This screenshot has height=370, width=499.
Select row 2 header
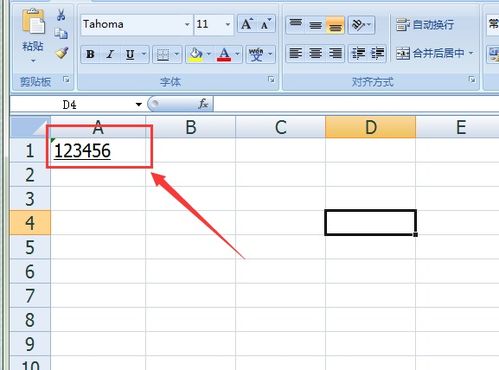click(30, 175)
